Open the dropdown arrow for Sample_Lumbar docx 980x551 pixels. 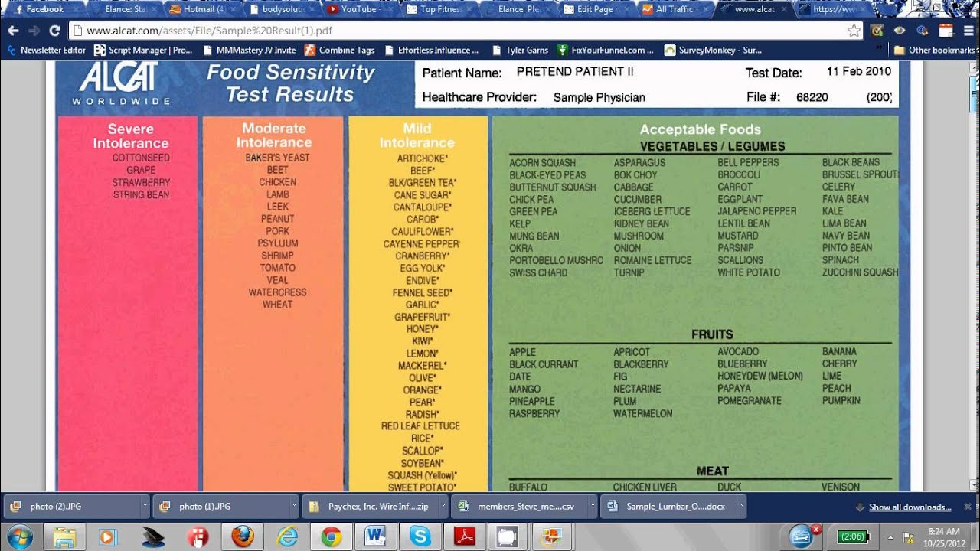coord(742,507)
